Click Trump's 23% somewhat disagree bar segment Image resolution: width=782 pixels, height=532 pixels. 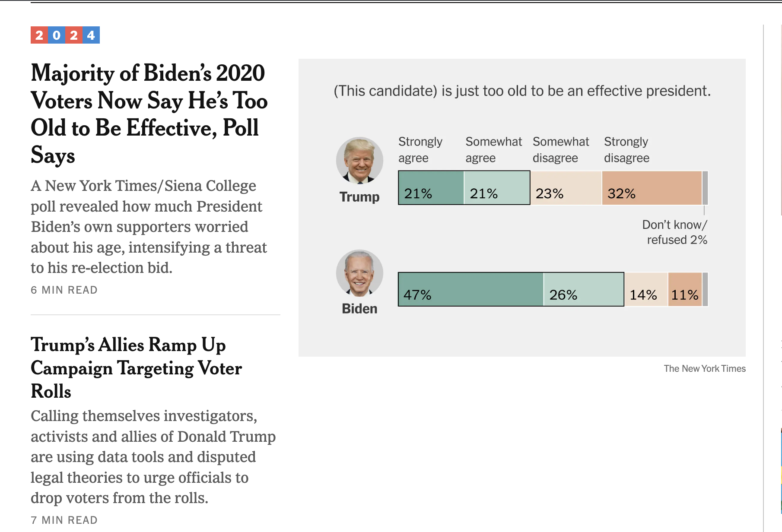coord(566,188)
